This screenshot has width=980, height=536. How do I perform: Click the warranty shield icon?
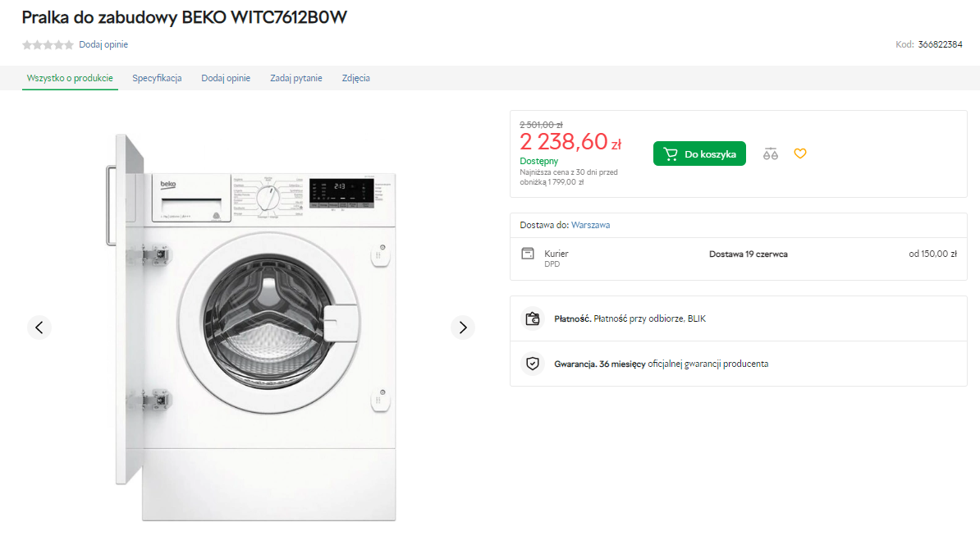pos(534,364)
